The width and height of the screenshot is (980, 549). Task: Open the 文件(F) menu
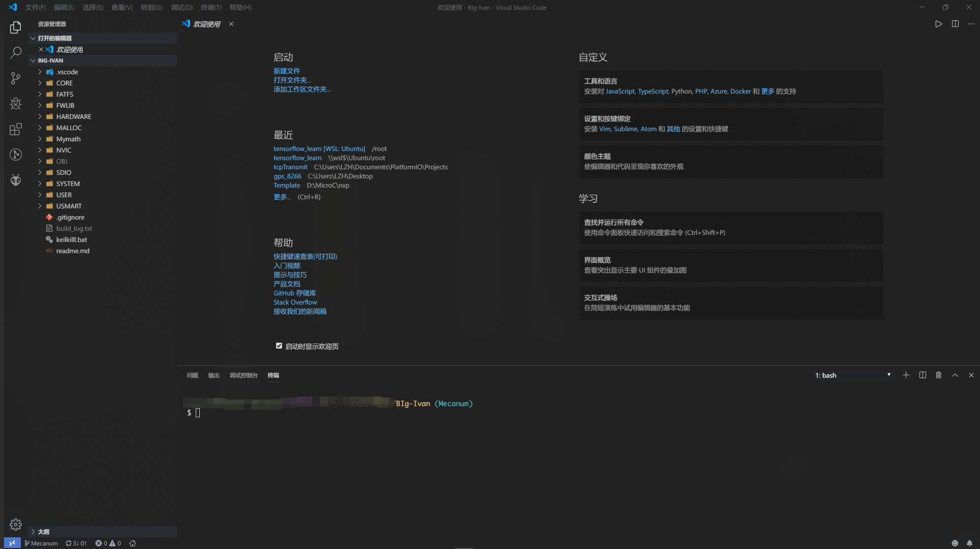[35, 7]
